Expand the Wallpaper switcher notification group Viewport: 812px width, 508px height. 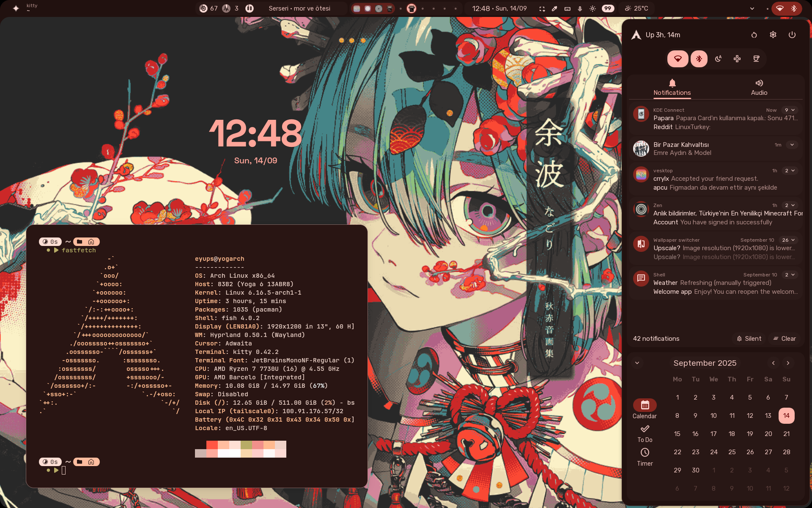click(x=788, y=240)
